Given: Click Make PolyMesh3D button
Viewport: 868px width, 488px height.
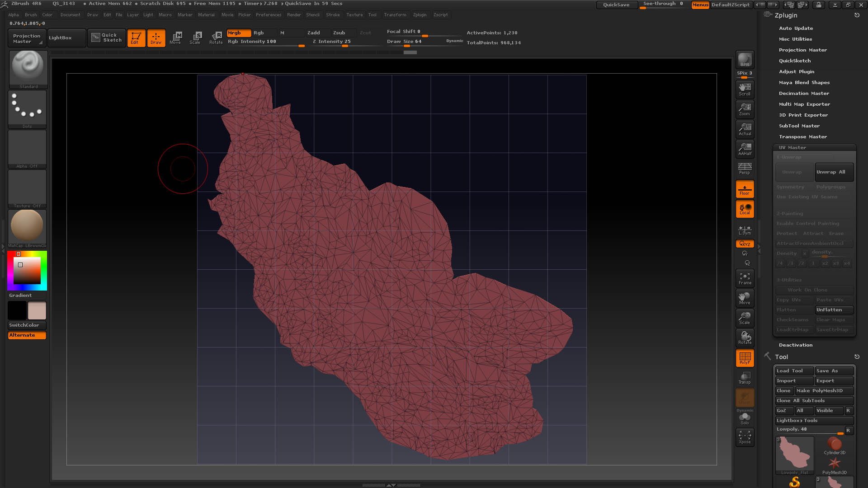Looking at the screenshot, I should [824, 391].
